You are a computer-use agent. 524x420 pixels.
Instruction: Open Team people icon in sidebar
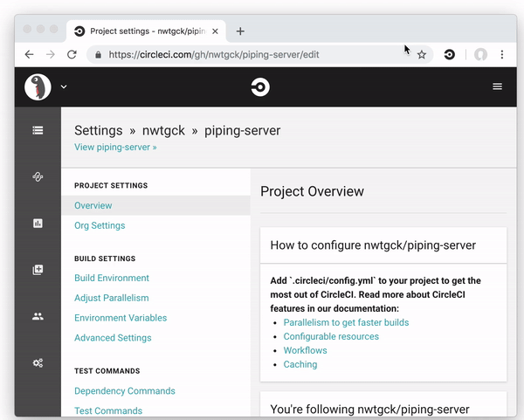click(38, 316)
